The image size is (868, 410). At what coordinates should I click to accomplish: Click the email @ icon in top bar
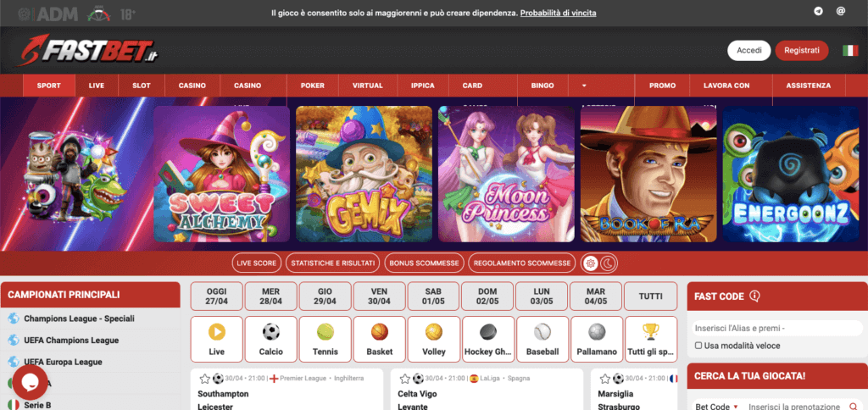click(x=840, y=11)
